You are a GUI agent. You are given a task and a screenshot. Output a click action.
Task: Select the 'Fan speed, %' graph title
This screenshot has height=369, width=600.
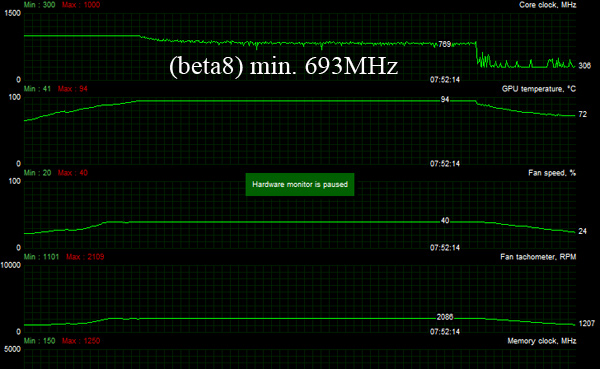click(552, 173)
